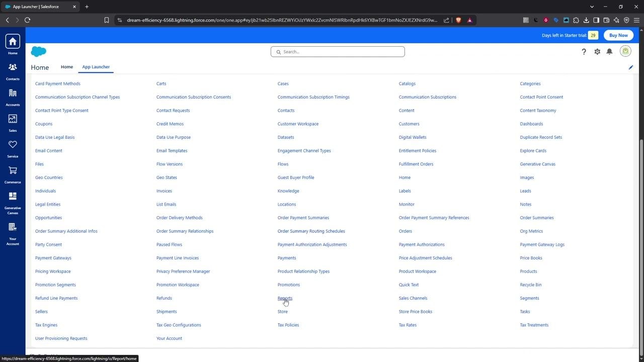Open the Email Templates link
Viewport: 644px width, 362px height.
(x=172, y=151)
